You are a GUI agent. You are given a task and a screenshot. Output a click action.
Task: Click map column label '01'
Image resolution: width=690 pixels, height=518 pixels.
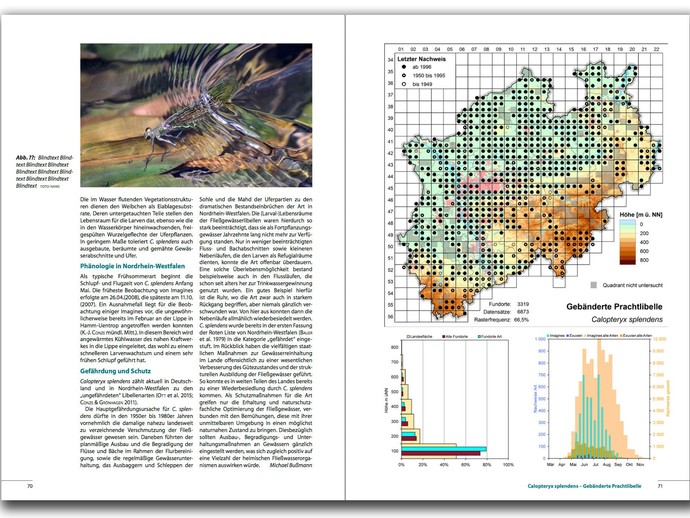coord(401,49)
